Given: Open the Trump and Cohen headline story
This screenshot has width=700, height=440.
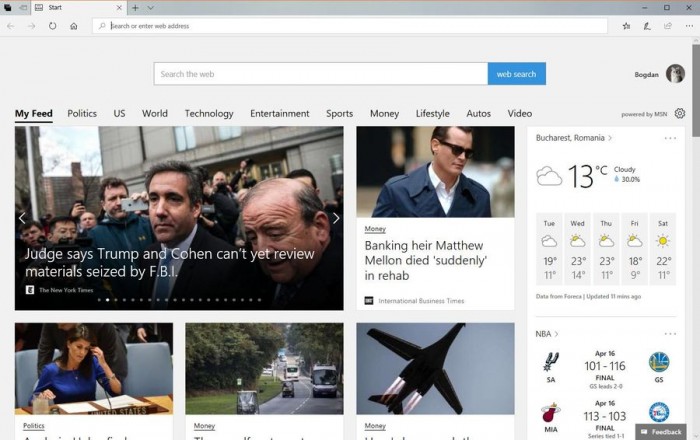Looking at the screenshot, I should (170, 262).
